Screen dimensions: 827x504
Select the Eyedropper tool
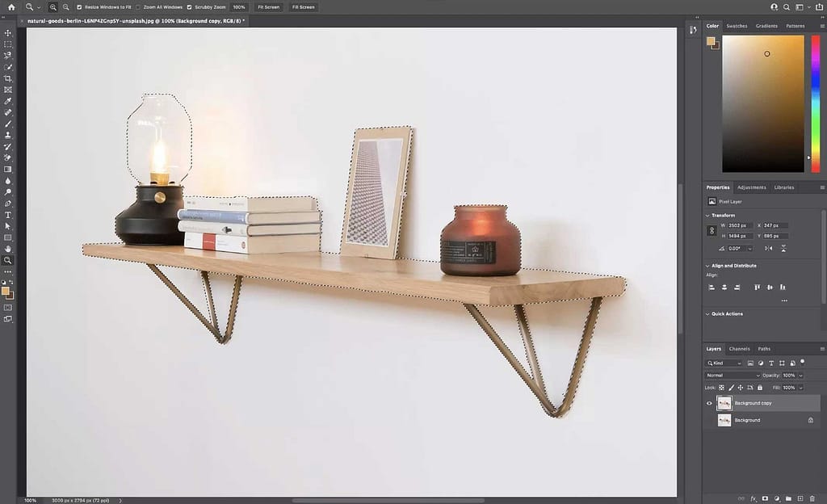[8, 101]
